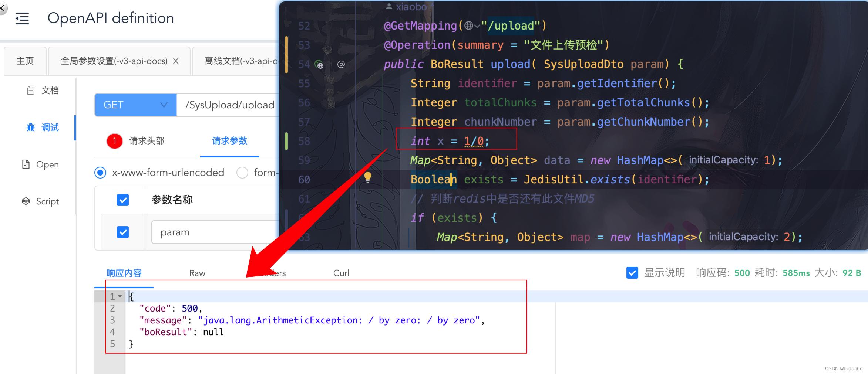Click the Script cube icon
The image size is (868, 374).
pyautogui.click(x=26, y=201)
